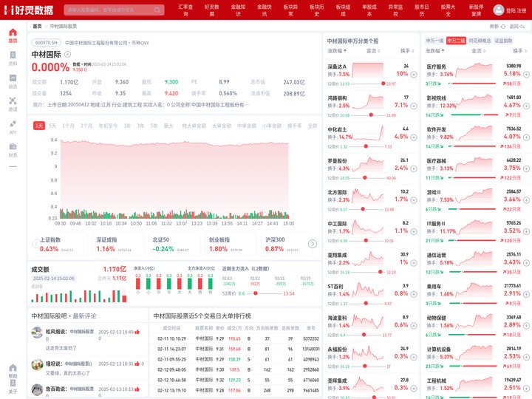Sort sector list by 换手
532x399 pixels.
(x=519, y=51)
